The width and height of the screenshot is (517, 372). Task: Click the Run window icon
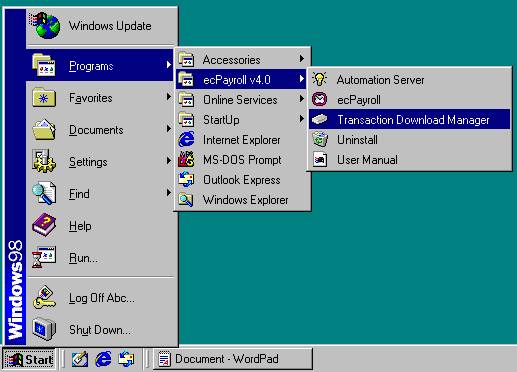click(44, 257)
